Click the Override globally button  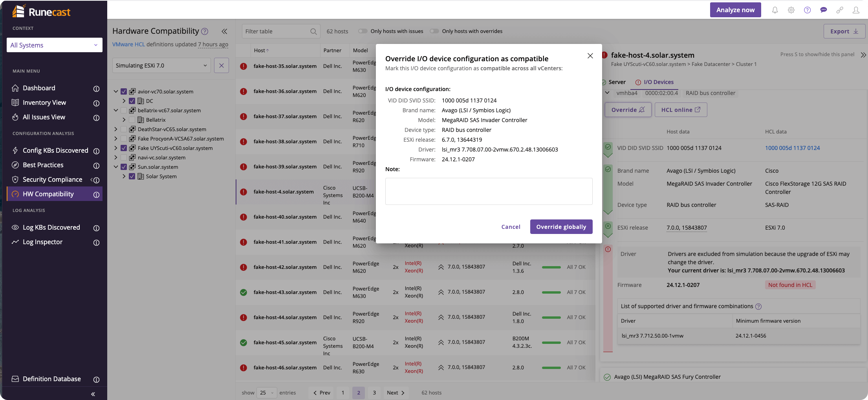click(561, 226)
